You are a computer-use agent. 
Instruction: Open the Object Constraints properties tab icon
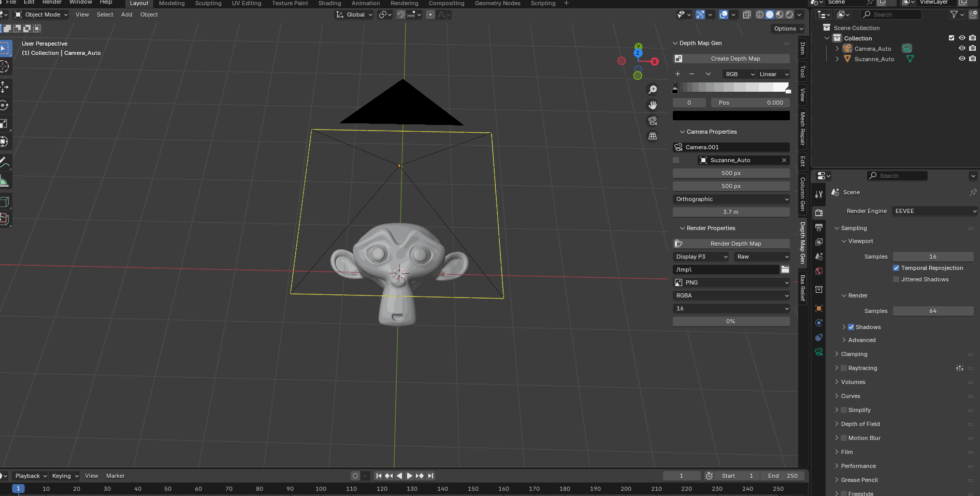click(x=819, y=337)
